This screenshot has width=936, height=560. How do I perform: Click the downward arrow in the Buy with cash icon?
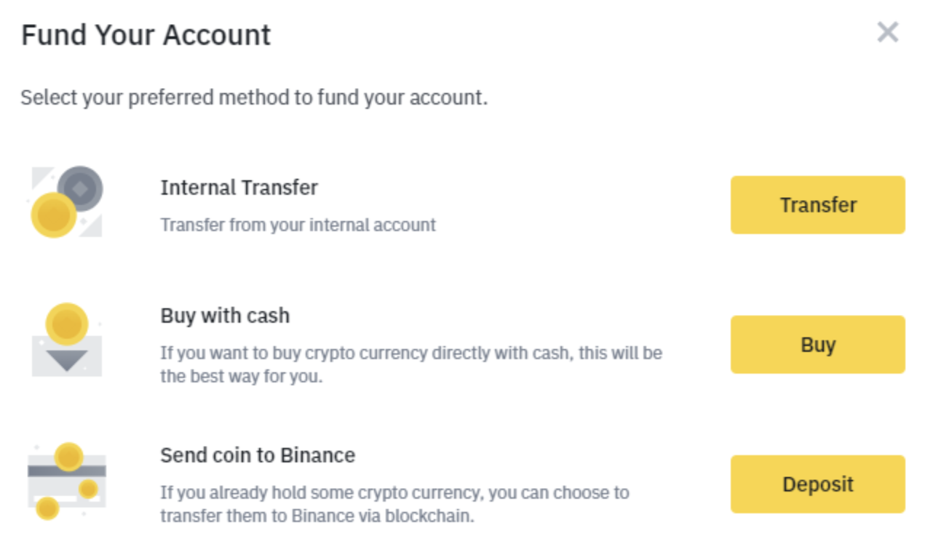coord(66,356)
